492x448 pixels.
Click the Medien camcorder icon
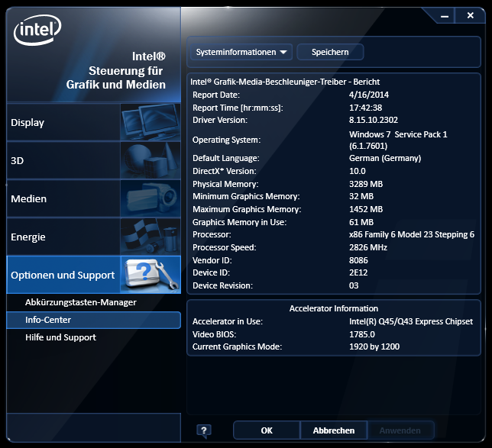(151, 198)
